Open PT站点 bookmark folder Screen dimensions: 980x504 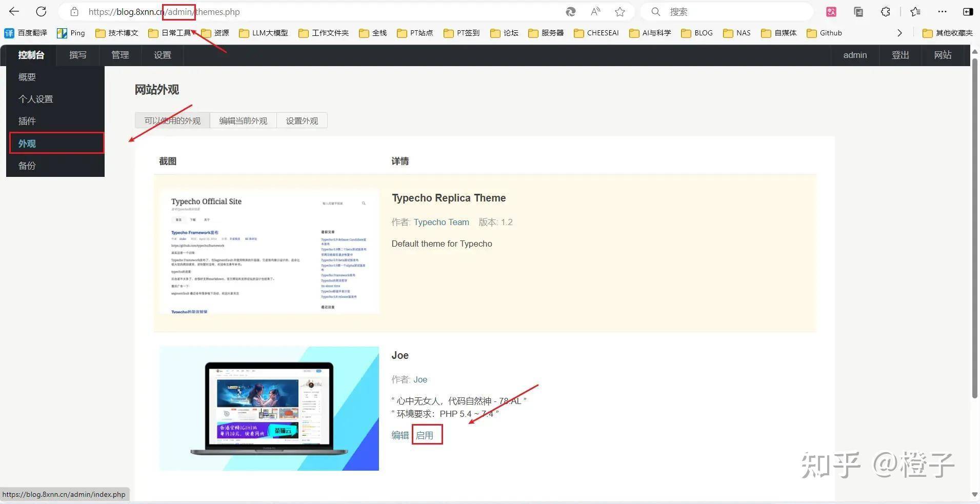tap(415, 33)
